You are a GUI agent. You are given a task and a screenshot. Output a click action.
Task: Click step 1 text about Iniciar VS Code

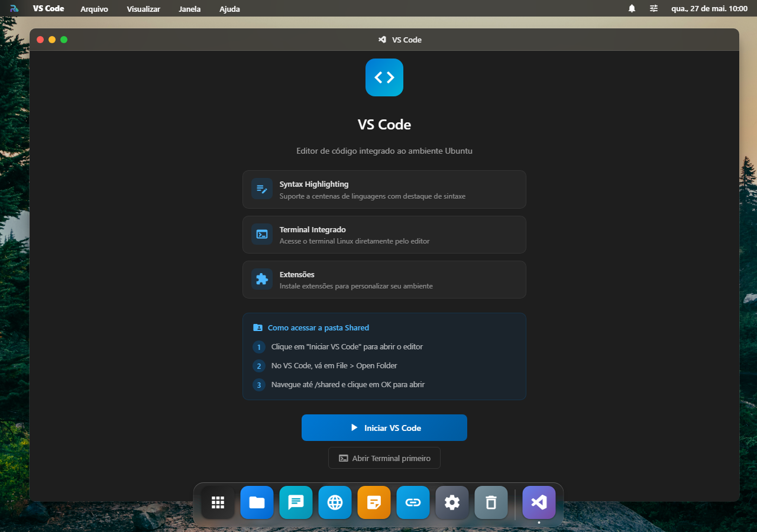tap(347, 346)
